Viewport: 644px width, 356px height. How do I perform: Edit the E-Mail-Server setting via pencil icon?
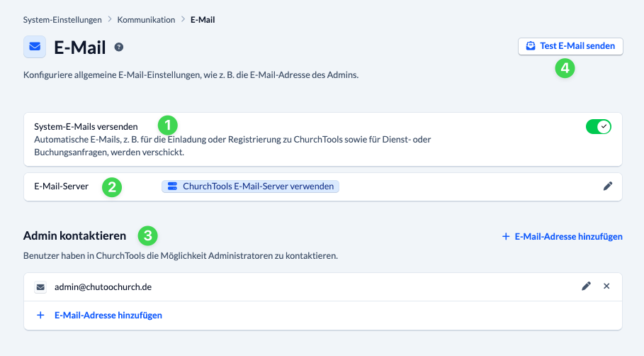(607, 187)
